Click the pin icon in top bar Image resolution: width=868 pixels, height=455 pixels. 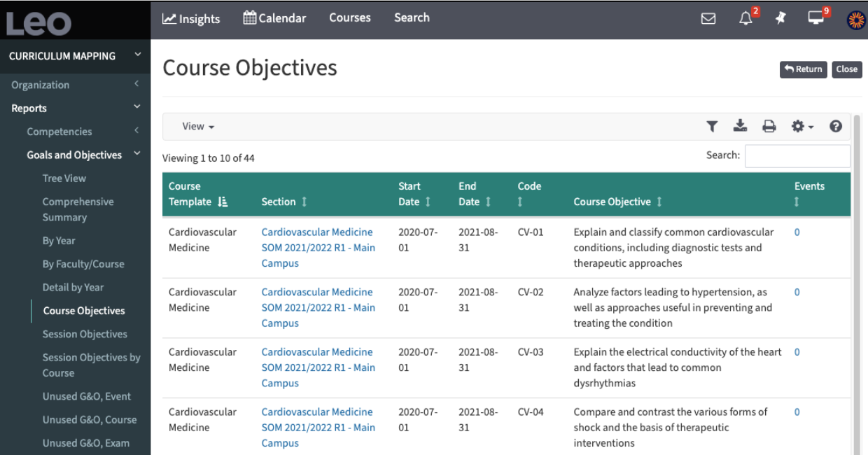click(x=781, y=19)
